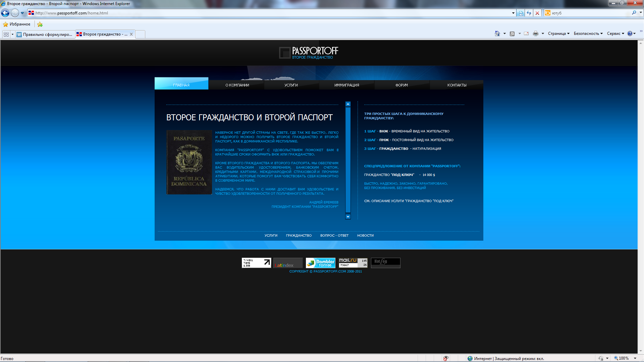644x362 pixels.
Task: Open the Избранное favorites button
Action: click(x=17, y=24)
